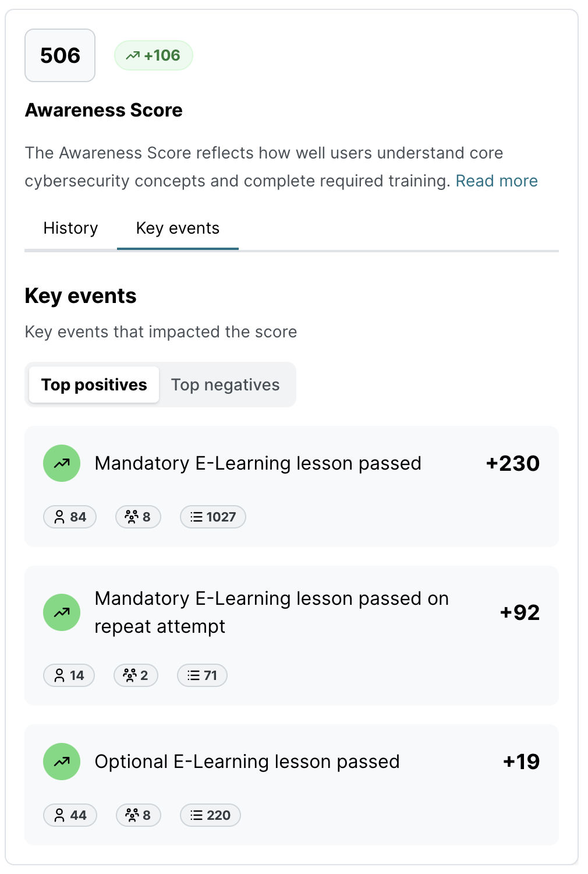The width and height of the screenshot is (588, 874).
Task: Switch to the History tab
Action: coord(70,228)
